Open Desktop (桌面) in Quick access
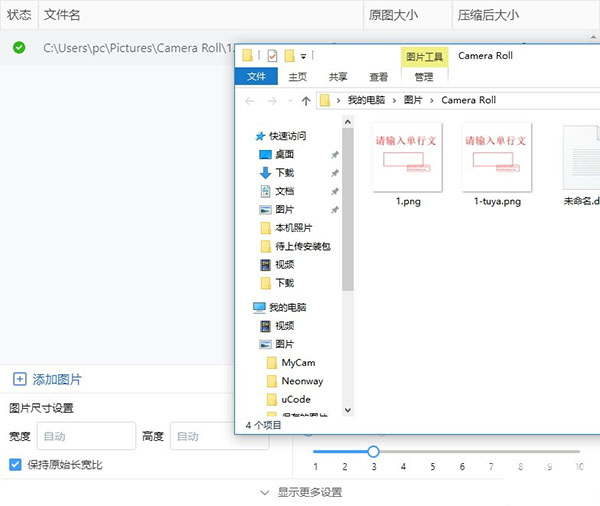Image resolution: width=600 pixels, height=506 pixels. pos(284,154)
